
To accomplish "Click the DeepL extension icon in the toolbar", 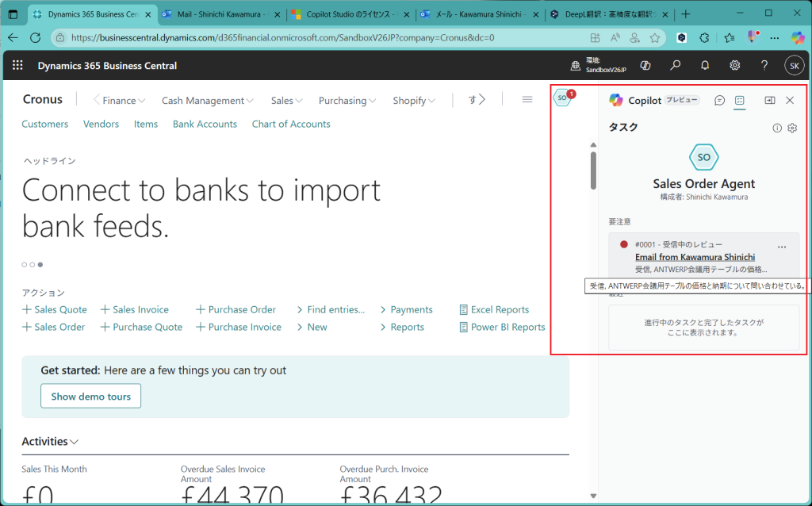I will [x=682, y=38].
